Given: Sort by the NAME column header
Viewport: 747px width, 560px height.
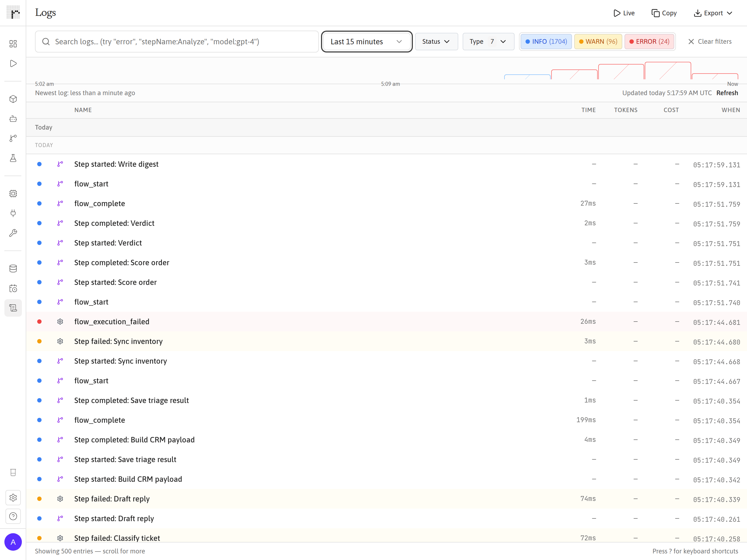Looking at the screenshot, I should tap(83, 110).
